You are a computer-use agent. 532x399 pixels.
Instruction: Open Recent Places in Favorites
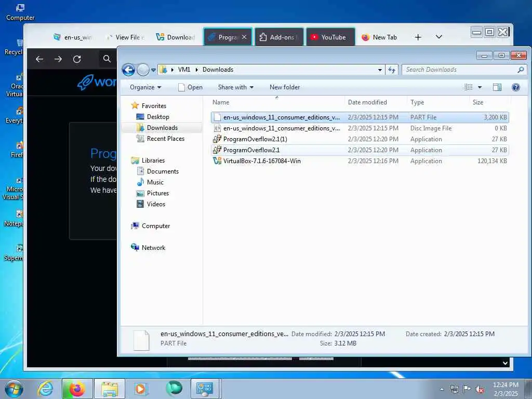[161, 138]
